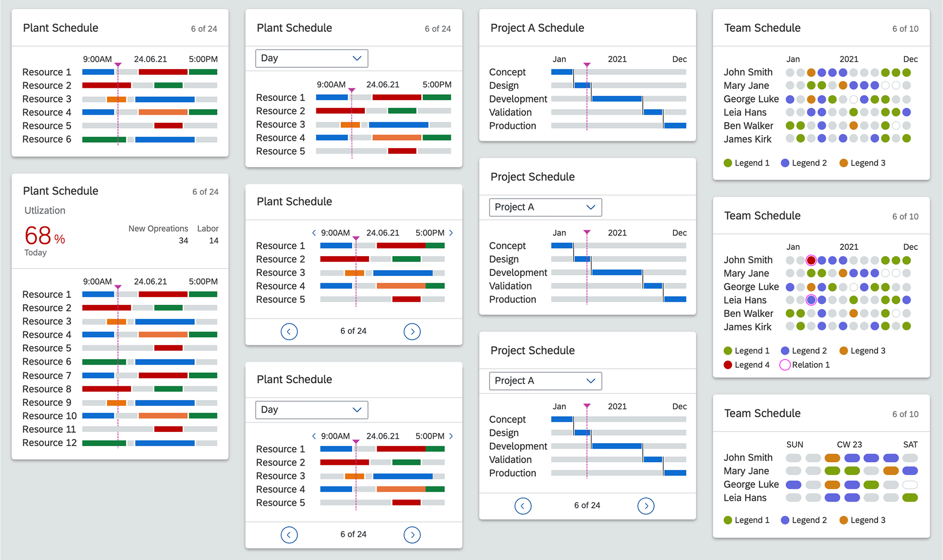
Task: Click the left chevron next to 9:00AM header
Action: 314,233
